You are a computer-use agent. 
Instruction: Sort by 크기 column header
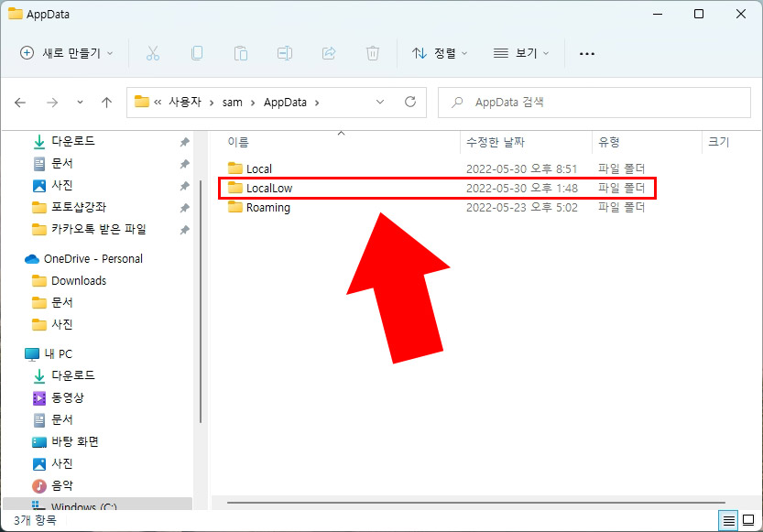click(718, 142)
